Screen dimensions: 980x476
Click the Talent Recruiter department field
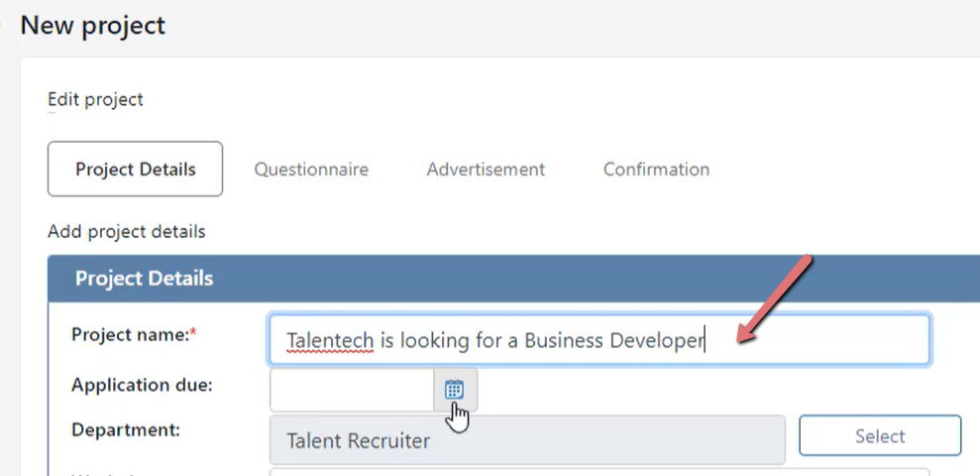[527, 440]
